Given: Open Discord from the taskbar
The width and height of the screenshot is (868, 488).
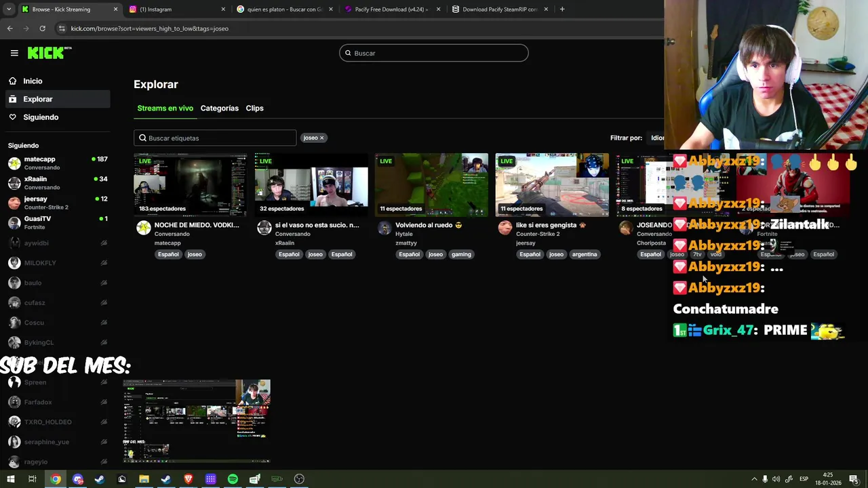Looking at the screenshot, I should pos(77,479).
